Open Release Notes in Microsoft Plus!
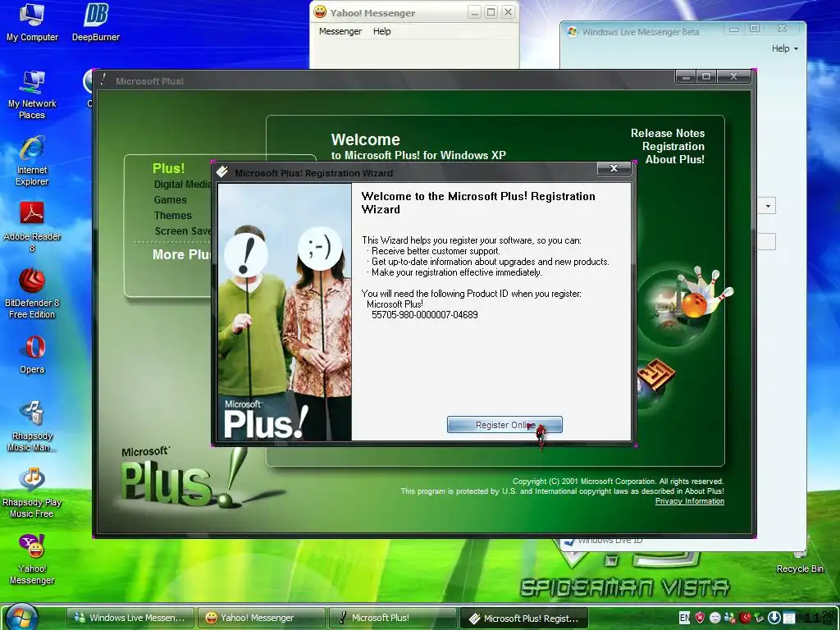 668,134
